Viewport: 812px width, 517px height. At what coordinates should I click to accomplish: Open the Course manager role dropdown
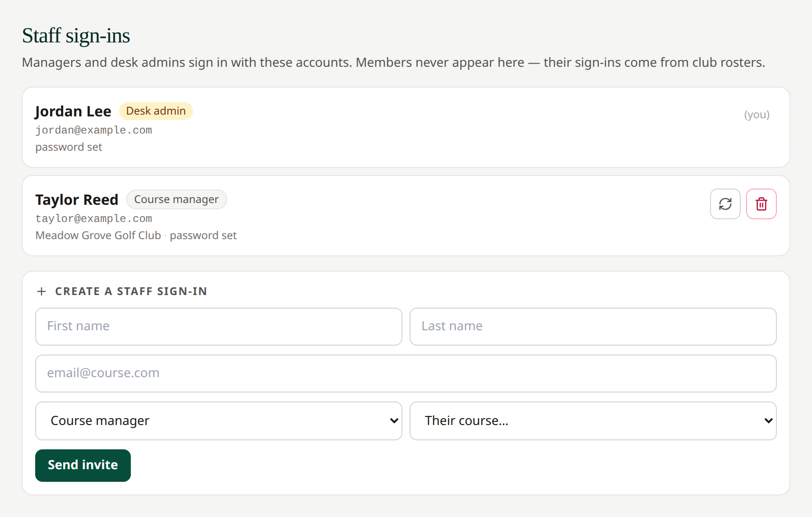[218, 420]
